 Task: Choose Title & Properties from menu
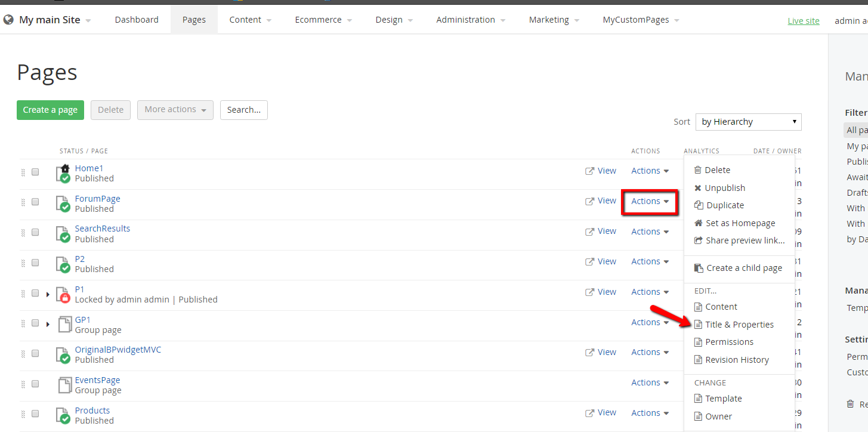[x=739, y=325]
